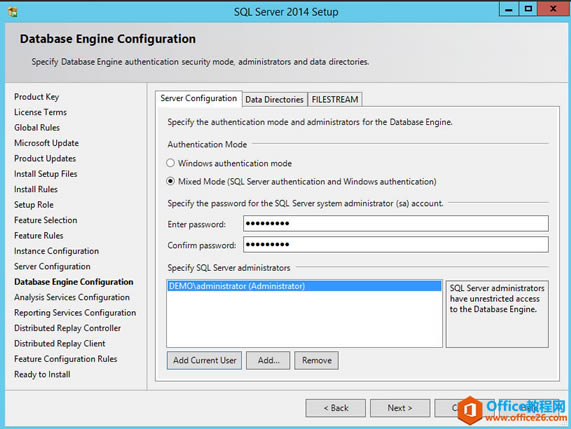Select DEMO\administrator in administrators list

click(304, 286)
